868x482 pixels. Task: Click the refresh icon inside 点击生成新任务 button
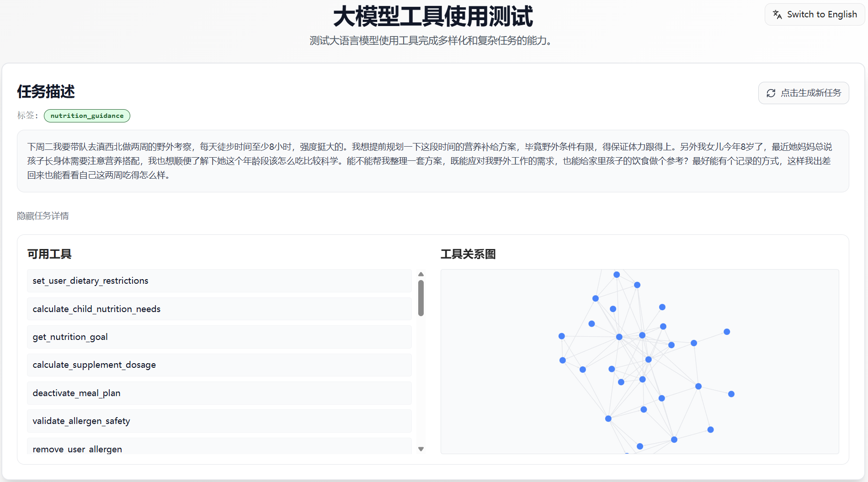coord(771,93)
